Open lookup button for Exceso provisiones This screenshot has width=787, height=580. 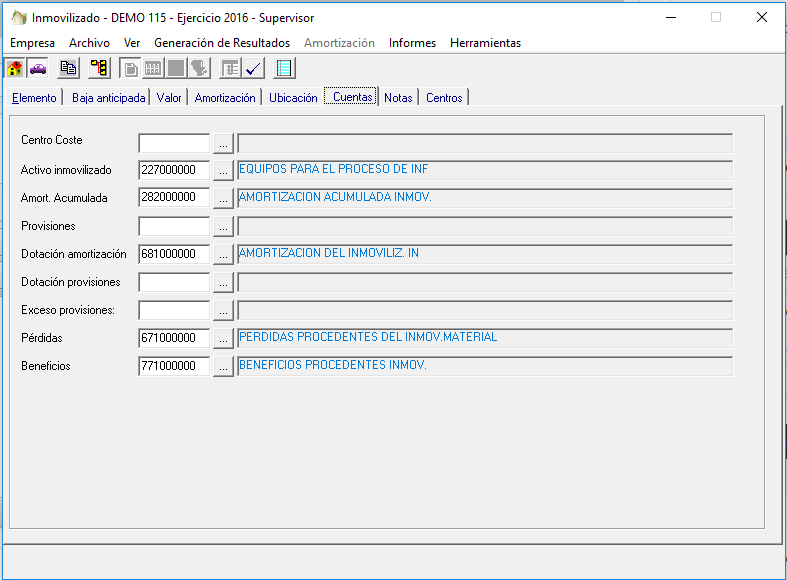(223, 311)
